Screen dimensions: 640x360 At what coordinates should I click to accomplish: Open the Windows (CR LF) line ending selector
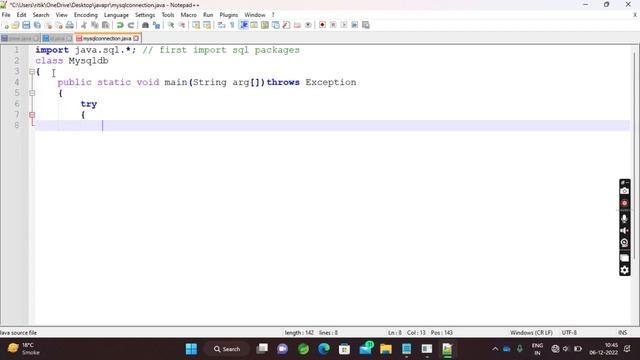click(531, 333)
